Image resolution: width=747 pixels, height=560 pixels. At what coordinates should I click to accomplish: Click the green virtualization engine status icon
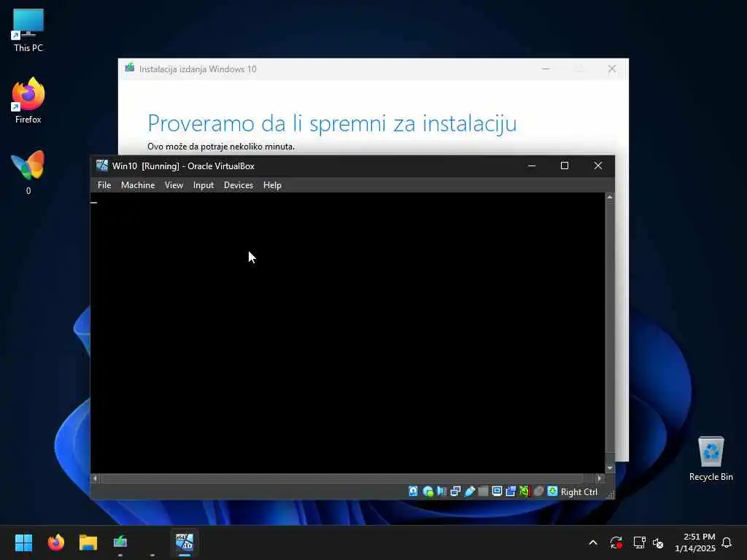525,491
